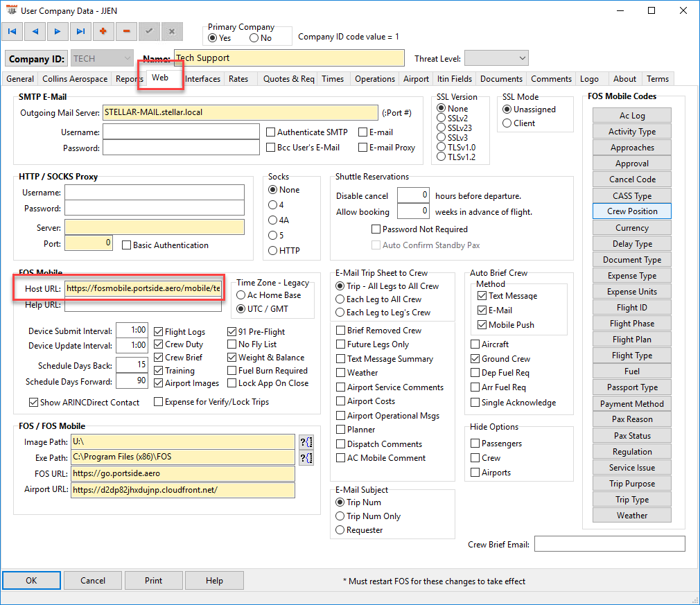
Task: Open the Itin Fields tab
Action: [x=455, y=78]
